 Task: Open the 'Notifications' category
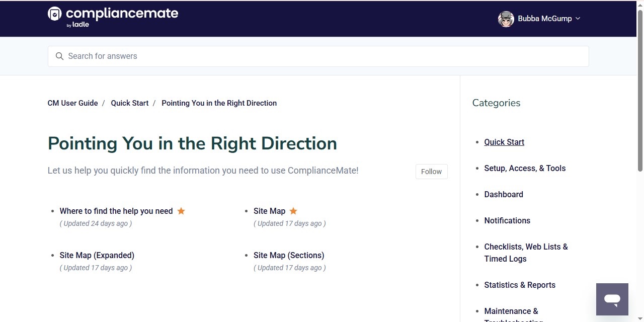tap(507, 220)
